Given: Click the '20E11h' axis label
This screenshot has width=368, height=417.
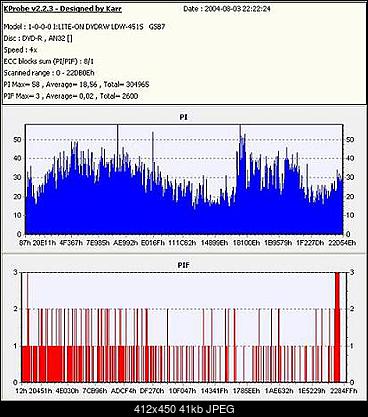Looking at the screenshot, I should pos(45,243).
